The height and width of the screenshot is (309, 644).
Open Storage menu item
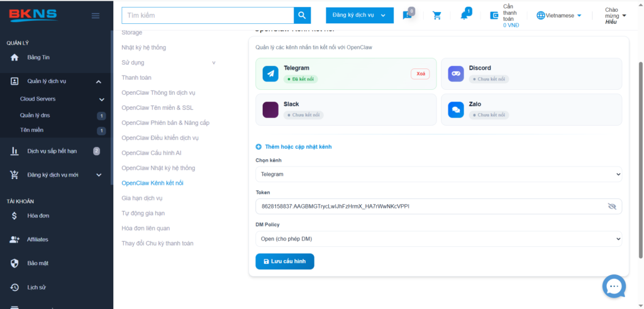point(132,33)
